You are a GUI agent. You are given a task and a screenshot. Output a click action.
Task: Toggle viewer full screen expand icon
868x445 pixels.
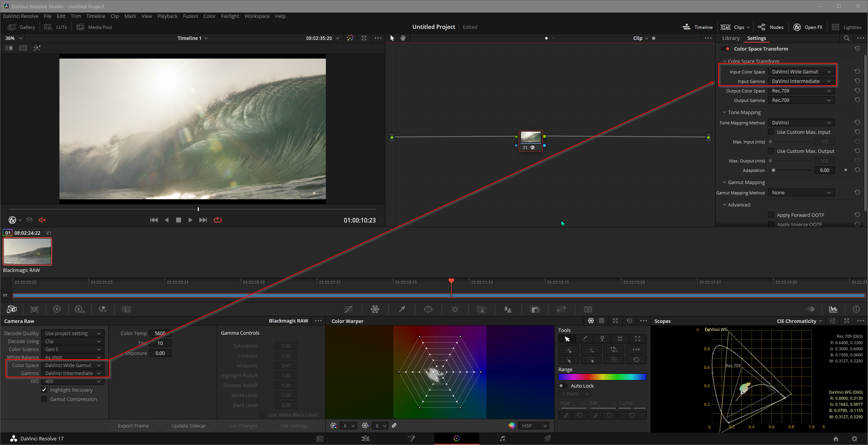tap(364, 38)
